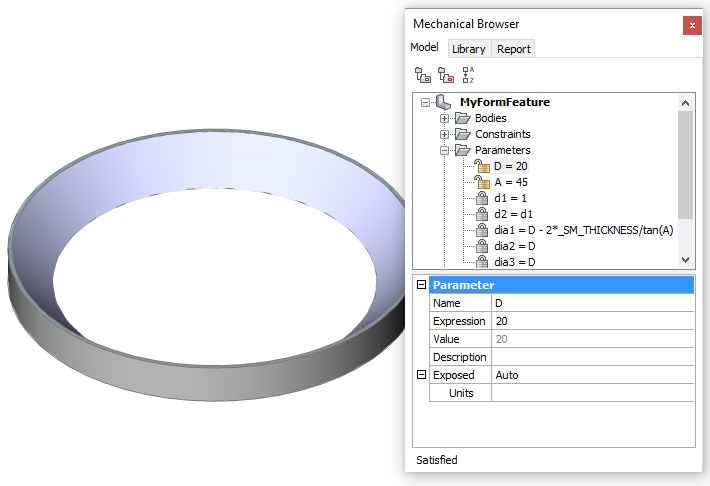Click the second toolbar icon with red square
710x486 pixels.
[446, 74]
